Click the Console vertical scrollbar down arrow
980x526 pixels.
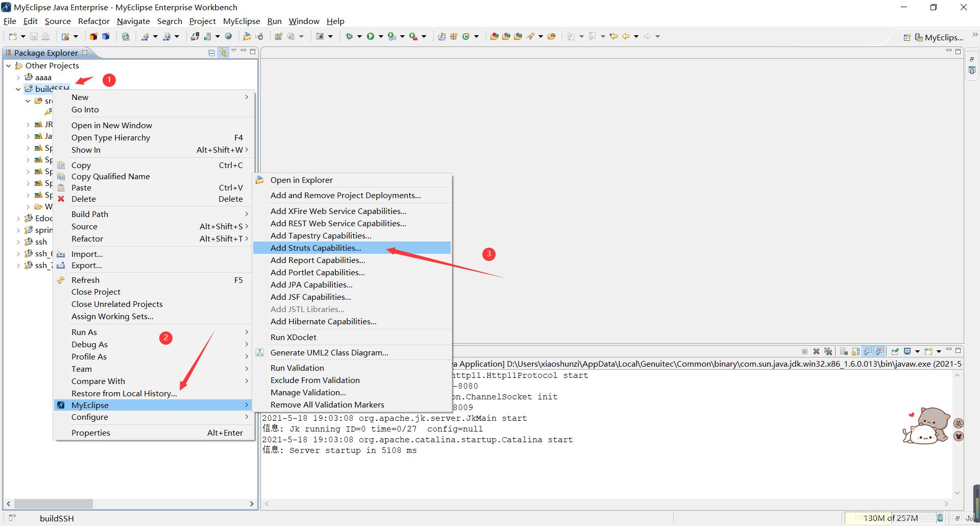957,493
